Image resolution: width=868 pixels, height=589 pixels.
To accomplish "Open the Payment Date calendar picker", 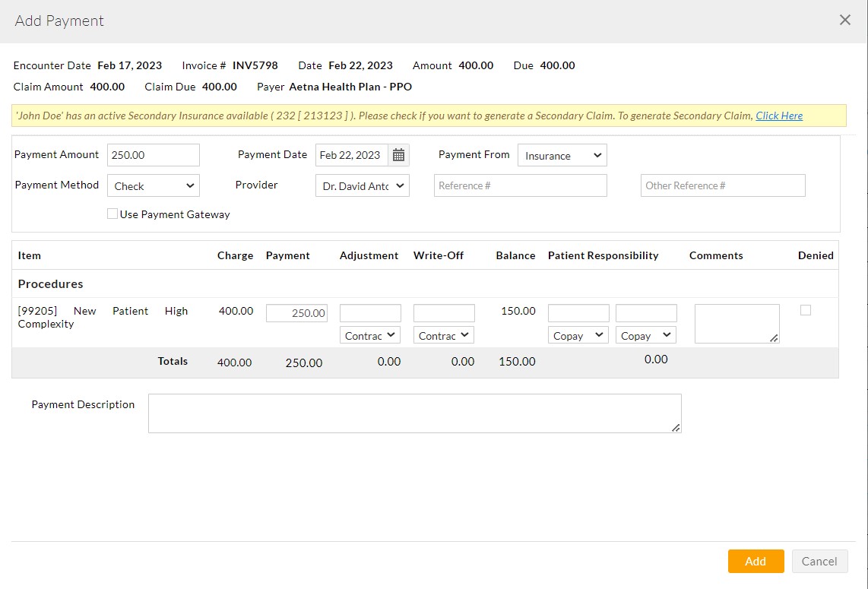I will pyautogui.click(x=398, y=154).
